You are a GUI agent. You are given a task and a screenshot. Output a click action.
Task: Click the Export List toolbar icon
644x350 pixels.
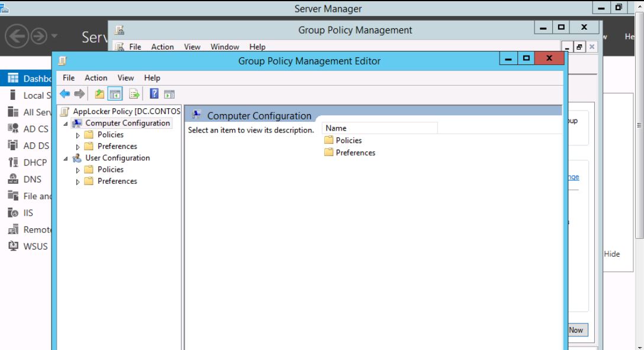(134, 94)
